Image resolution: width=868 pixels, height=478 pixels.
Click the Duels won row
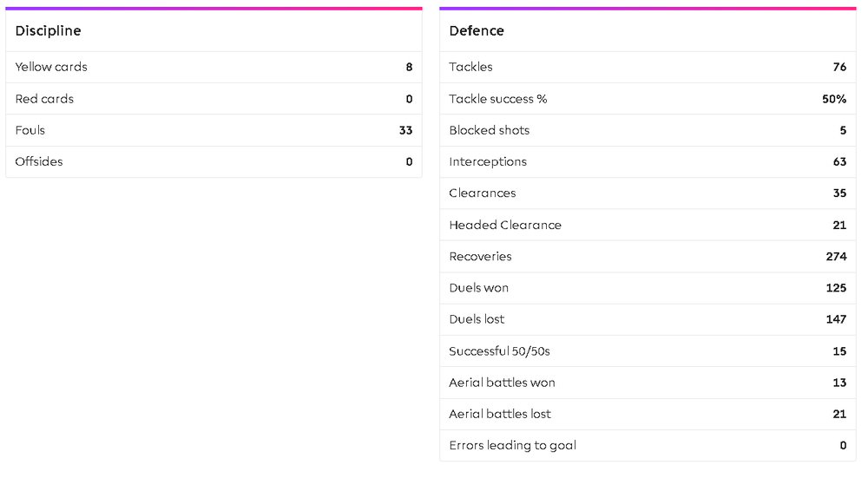click(648, 288)
